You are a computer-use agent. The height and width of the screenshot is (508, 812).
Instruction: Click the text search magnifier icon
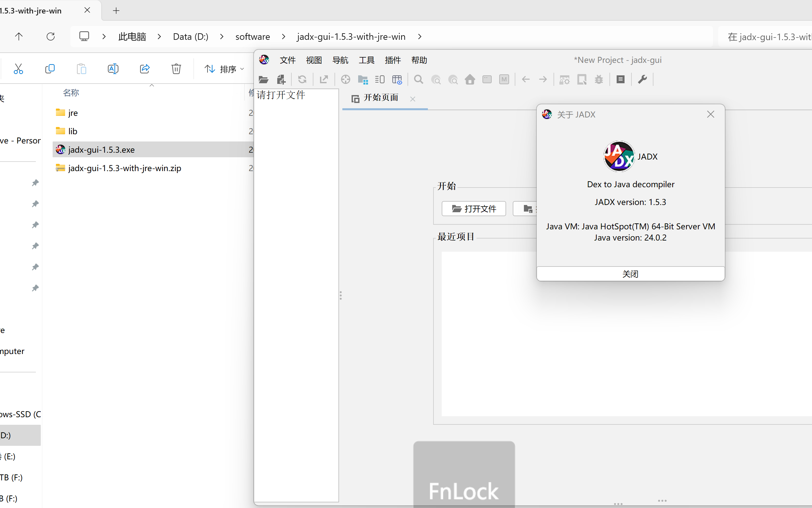(418, 80)
